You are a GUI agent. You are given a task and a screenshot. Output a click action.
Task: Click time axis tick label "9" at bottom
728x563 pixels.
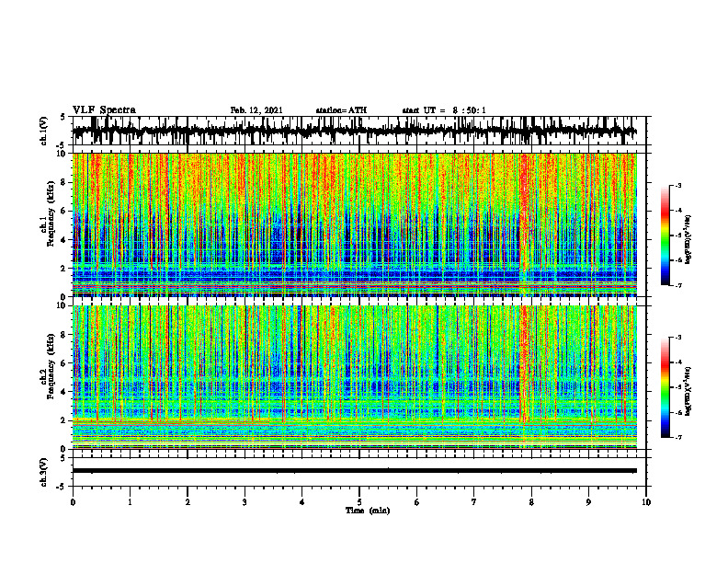pyautogui.click(x=588, y=502)
